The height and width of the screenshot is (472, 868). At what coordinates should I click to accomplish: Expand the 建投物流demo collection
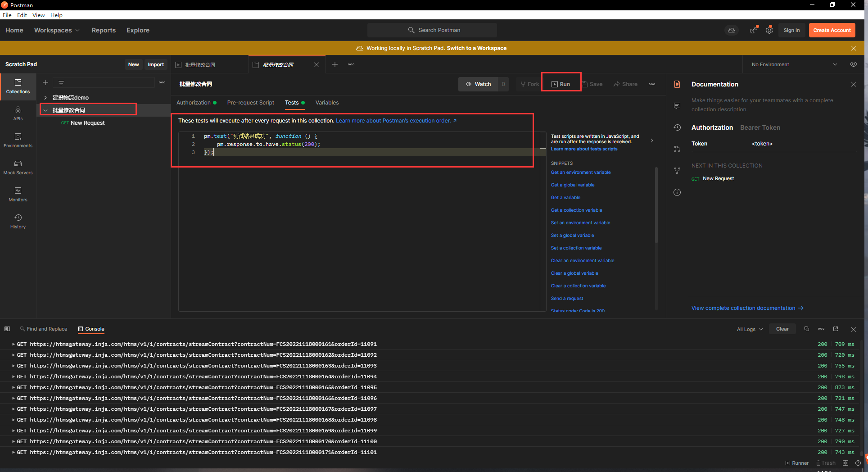pyautogui.click(x=45, y=97)
